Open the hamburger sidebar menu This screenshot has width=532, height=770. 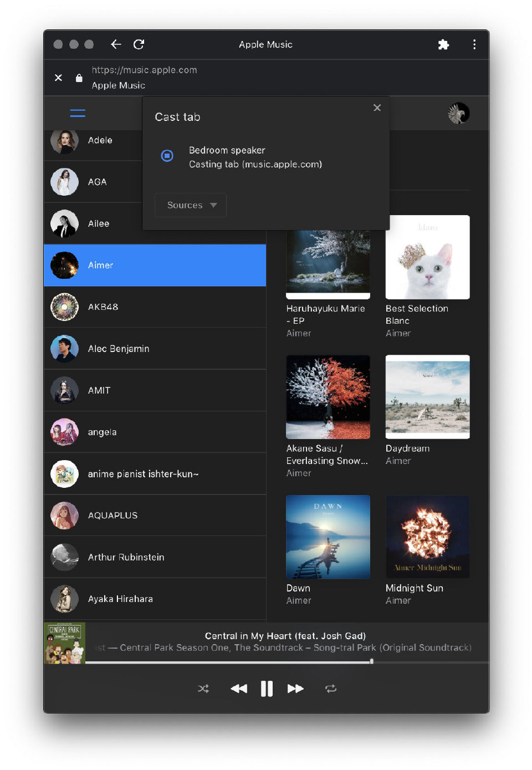[x=78, y=114]
